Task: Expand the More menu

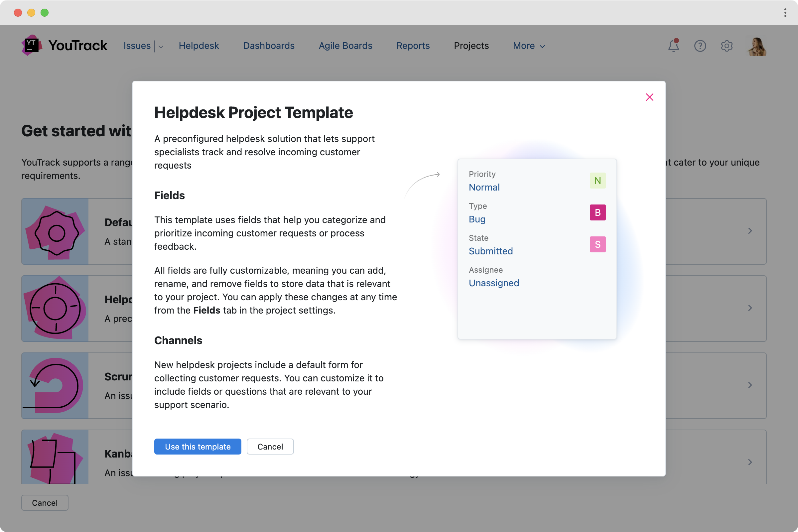Action: click(529, 46)
